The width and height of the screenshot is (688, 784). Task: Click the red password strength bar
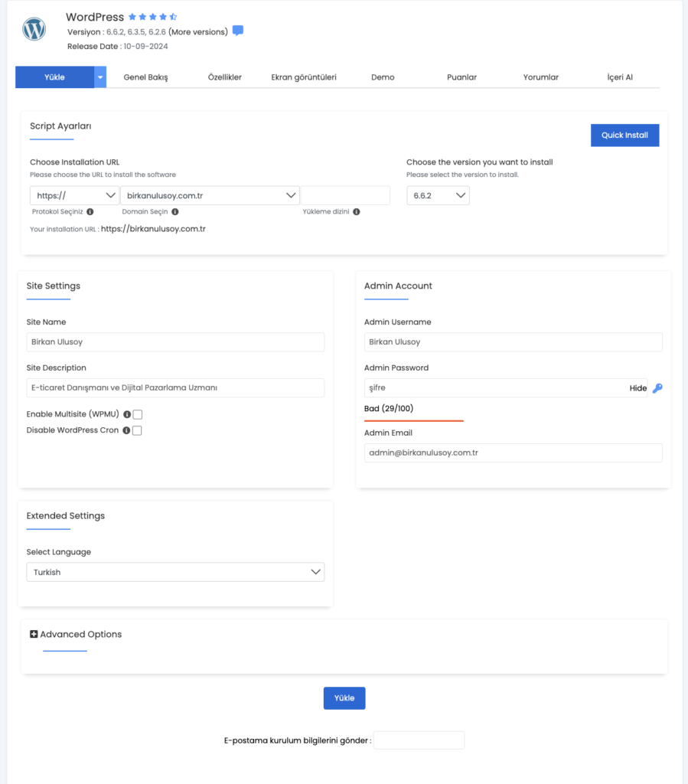414,421
